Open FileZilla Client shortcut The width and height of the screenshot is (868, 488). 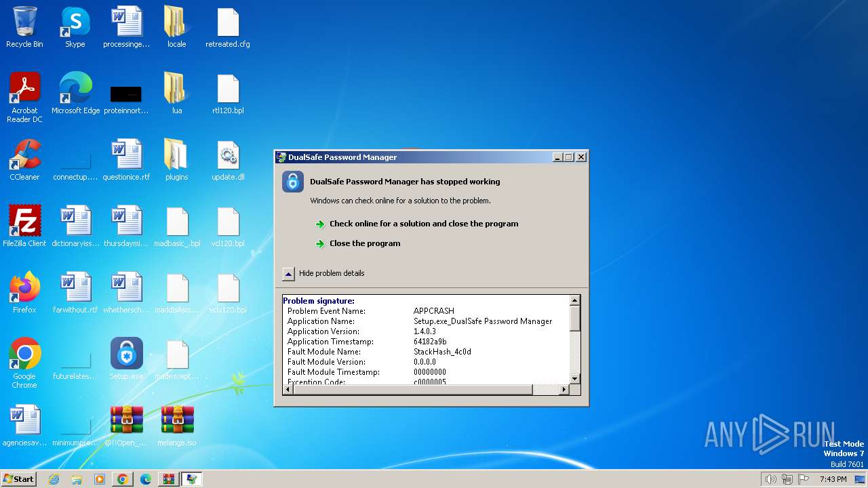[24, 226]
